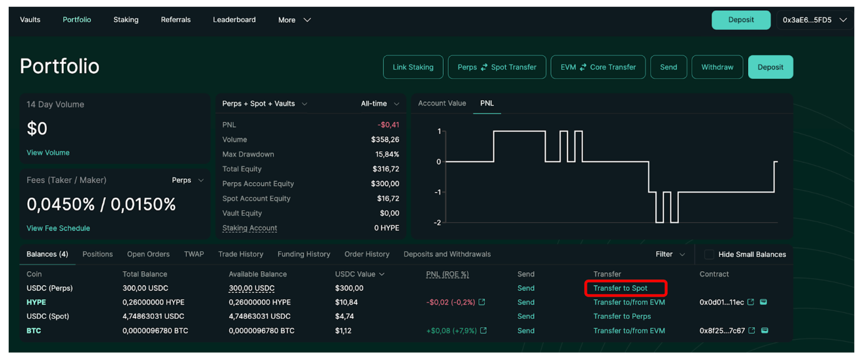Screen dimensions: 868x363
Task: Click wallet icon beside HYPE contract address
Action: click(x=763, y=302)
